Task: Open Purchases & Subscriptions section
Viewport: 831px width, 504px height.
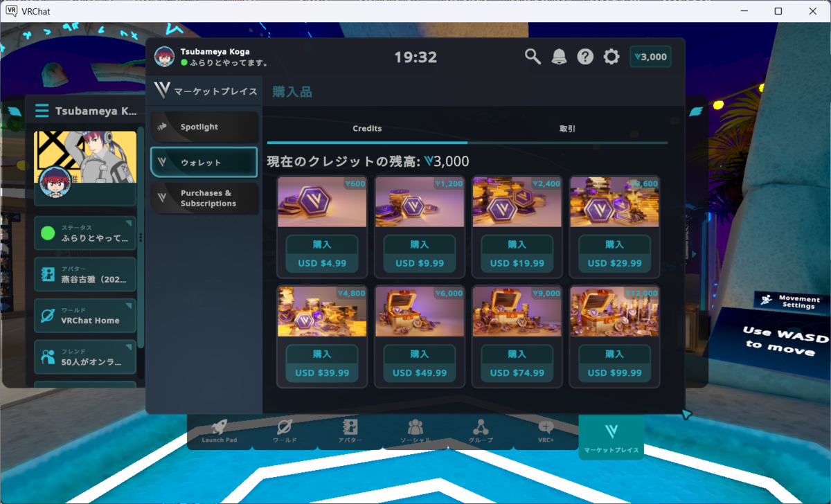Action: coord(204,199)
